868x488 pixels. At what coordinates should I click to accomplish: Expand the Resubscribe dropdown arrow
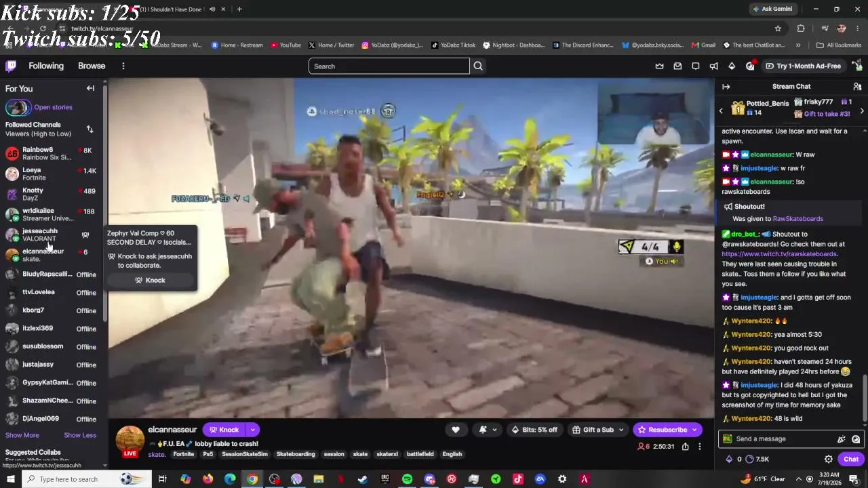coord(694,430)
